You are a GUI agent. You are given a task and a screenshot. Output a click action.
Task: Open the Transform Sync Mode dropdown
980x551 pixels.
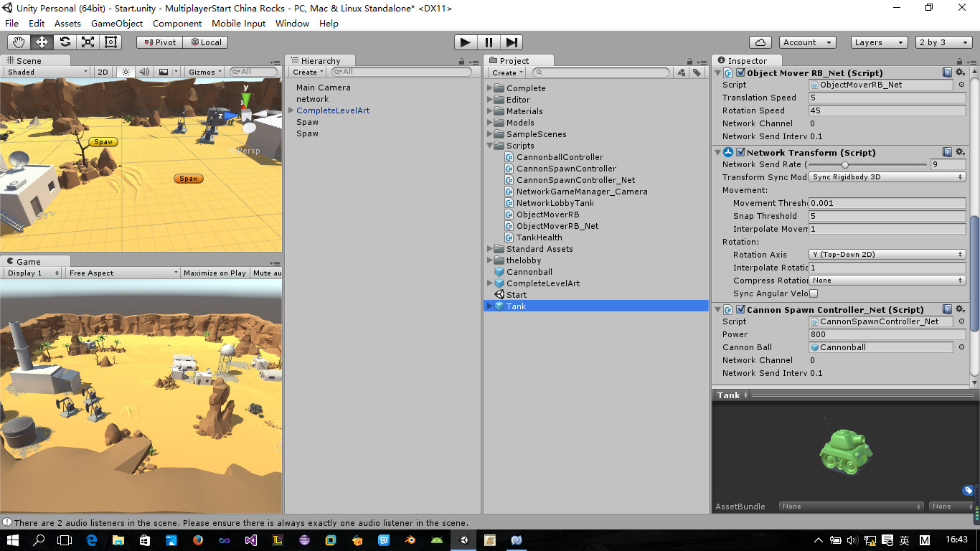pos(887,176)
